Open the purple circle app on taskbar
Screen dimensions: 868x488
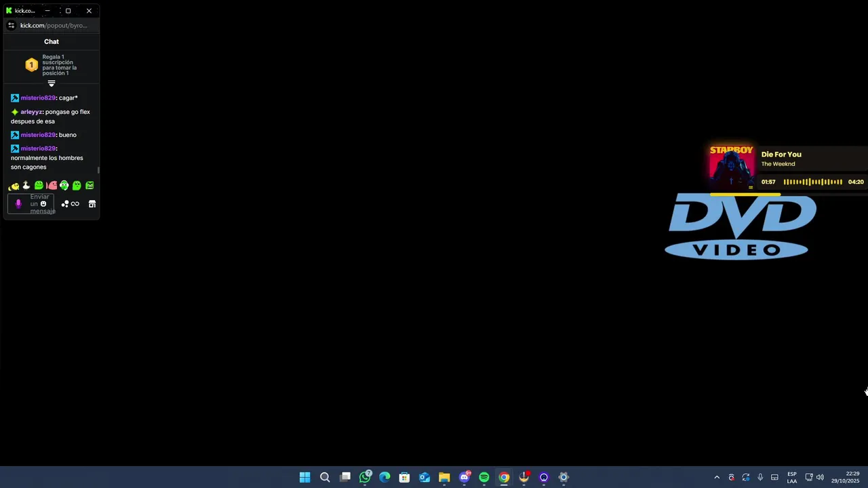[x=544, y=477]
